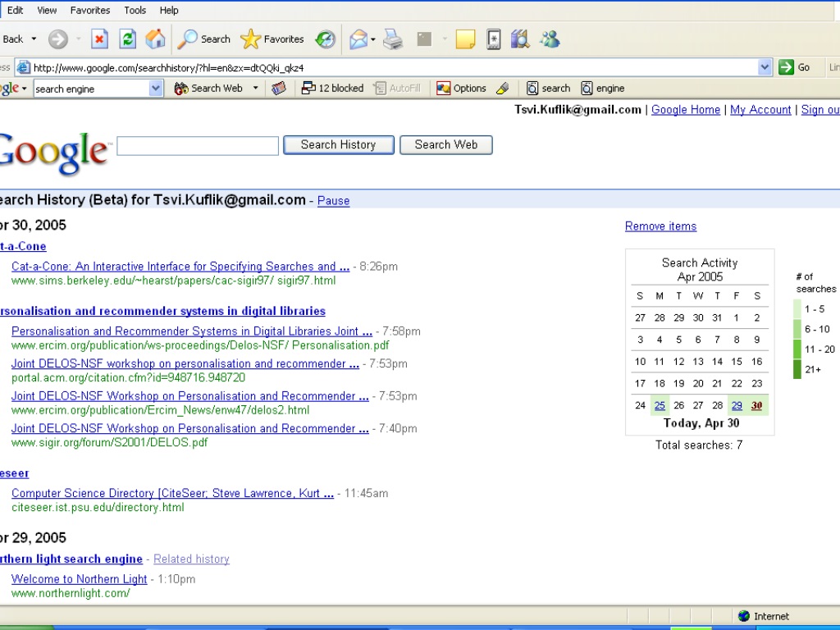840x630 pixels.
Task: Pause search history via the Pause link
Action: coord(333,201)
